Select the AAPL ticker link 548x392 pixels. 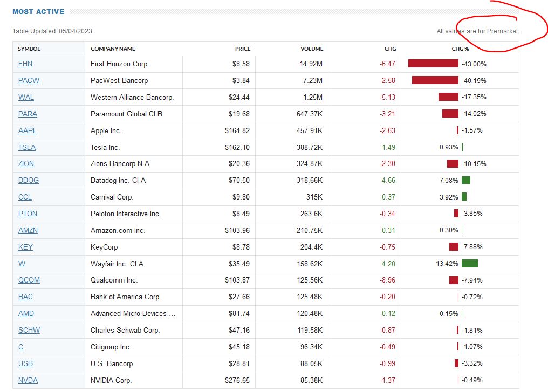click(x=28, y=130)
